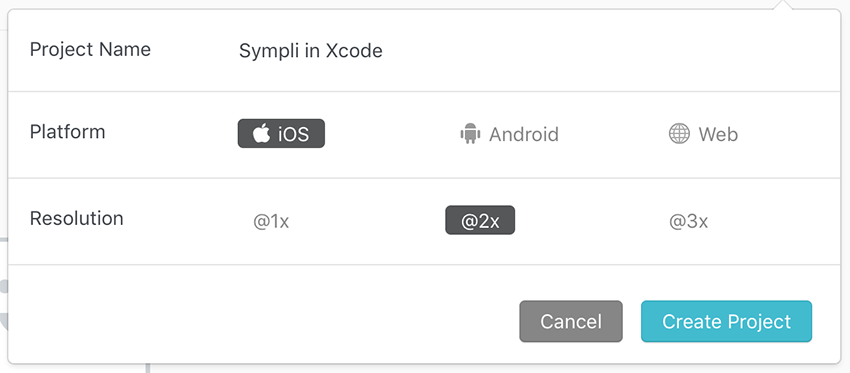Place cursor after the word Xcode
This screenshot has width=850, height=373.
(384, 51)
